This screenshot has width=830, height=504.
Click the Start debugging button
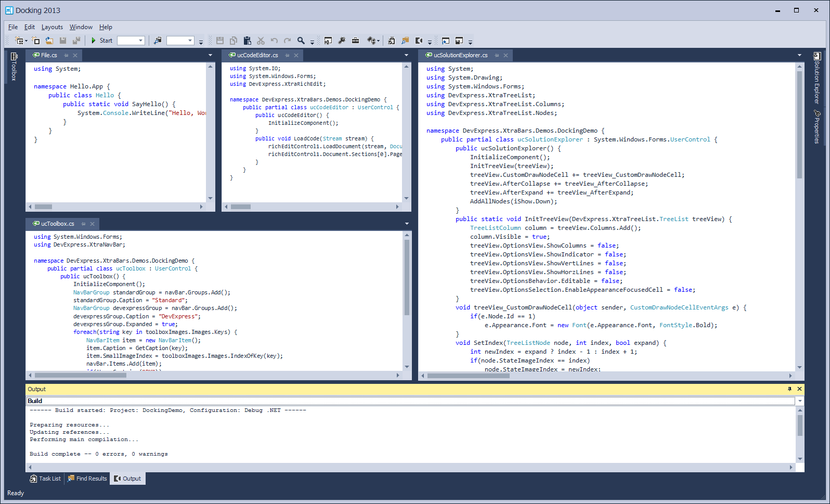101,41
